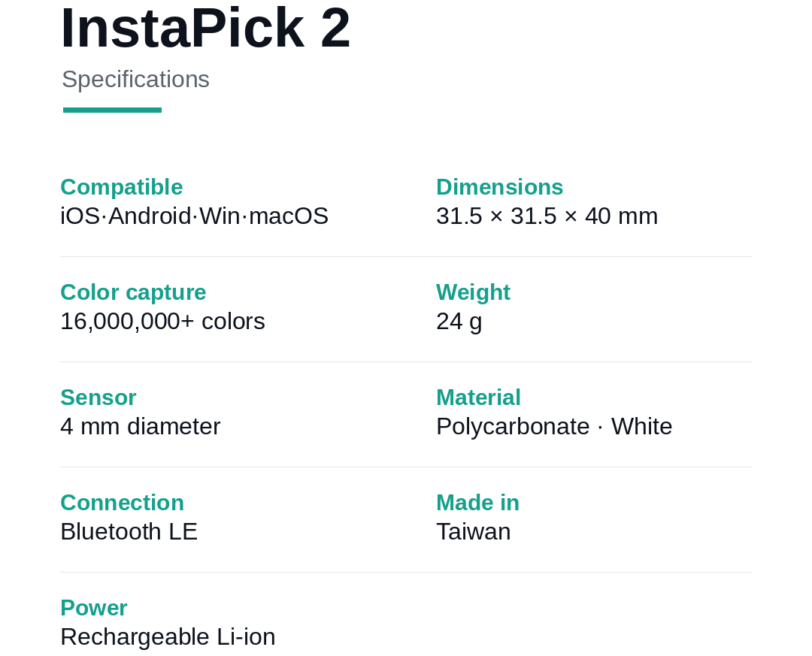The height and width of the screenshot is (656, 812).
Task: Click the Material label
Action: point(478,398)
